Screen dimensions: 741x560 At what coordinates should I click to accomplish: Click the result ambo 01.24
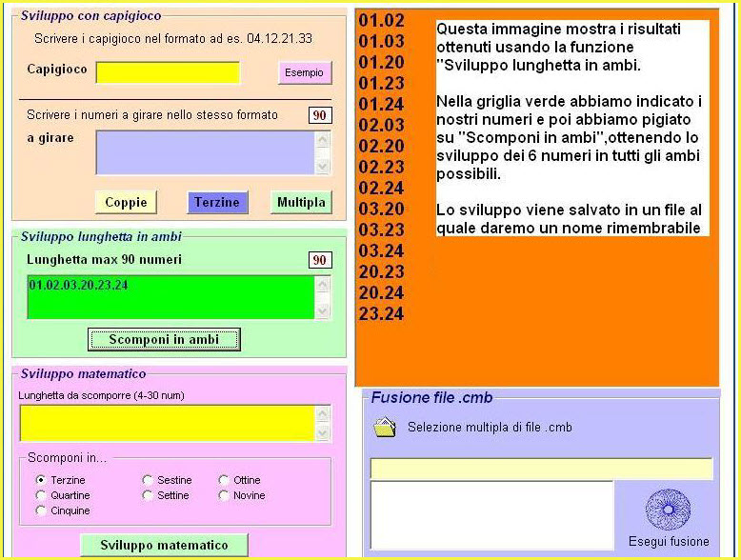tap(381, 104)
